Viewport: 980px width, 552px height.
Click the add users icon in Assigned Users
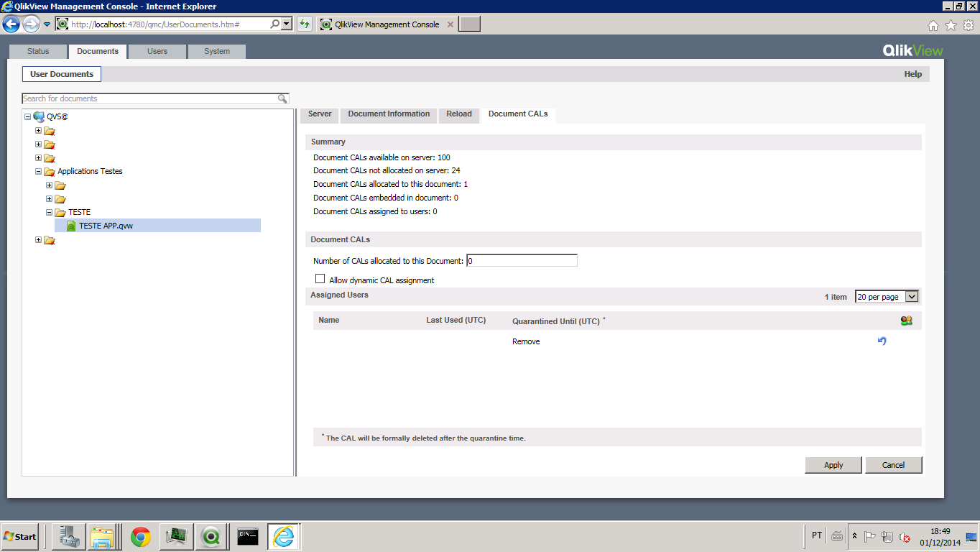906,321
